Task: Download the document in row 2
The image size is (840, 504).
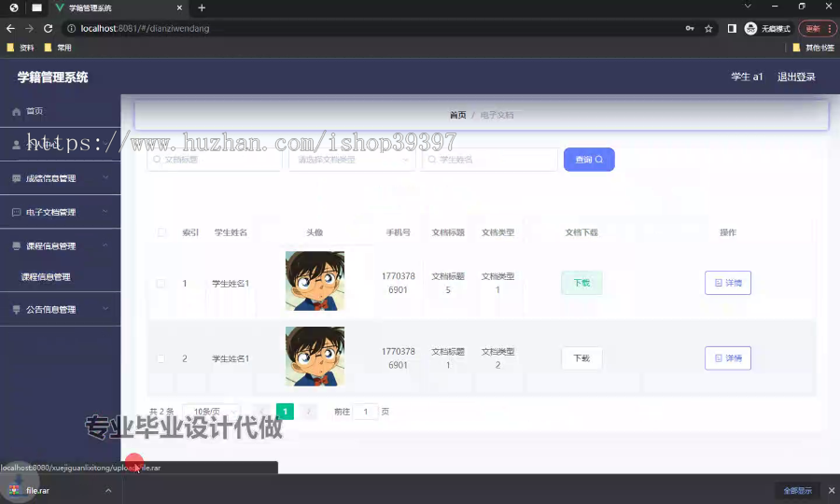Action: coord(581,358)
